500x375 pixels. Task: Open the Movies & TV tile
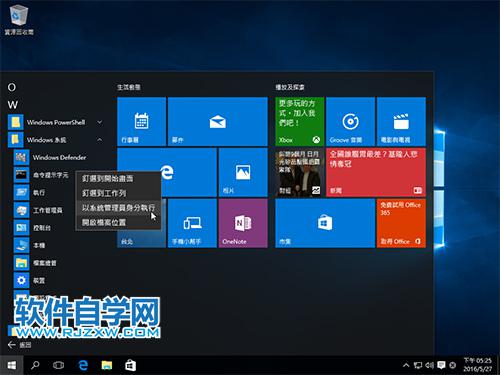click(x=401, y=121)
